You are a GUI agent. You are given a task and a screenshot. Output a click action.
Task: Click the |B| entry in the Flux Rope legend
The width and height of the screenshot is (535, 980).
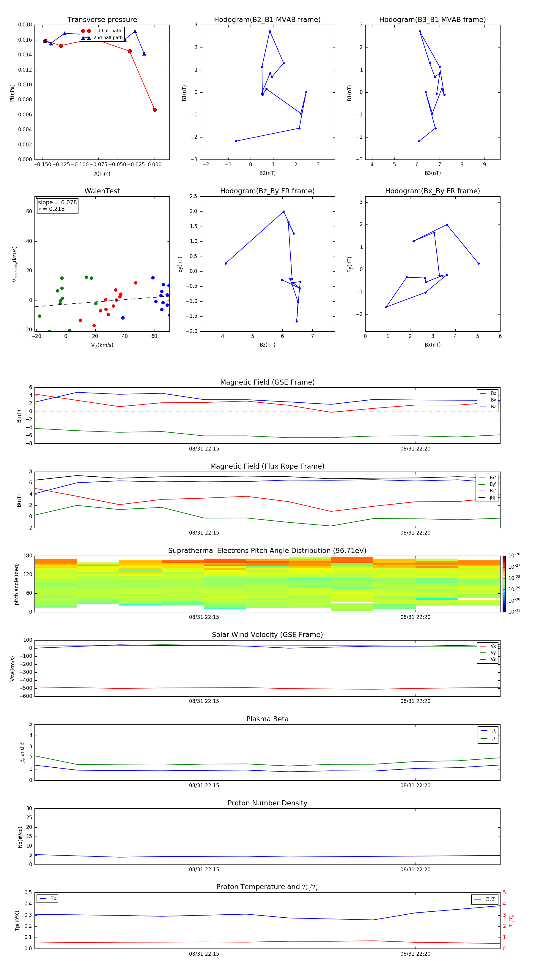(487, 498)
